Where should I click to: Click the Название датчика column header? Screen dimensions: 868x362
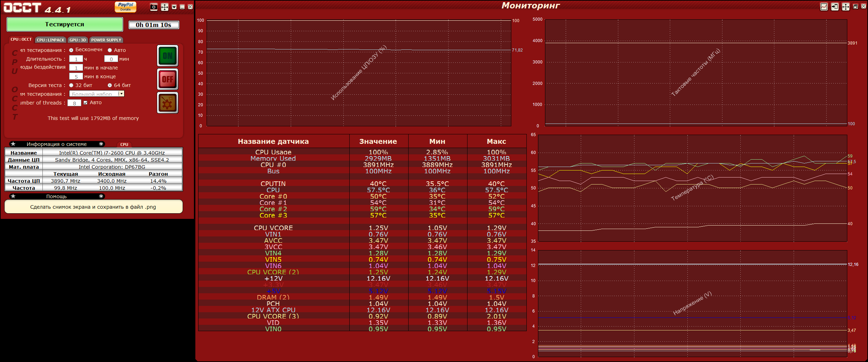(274, 141)
